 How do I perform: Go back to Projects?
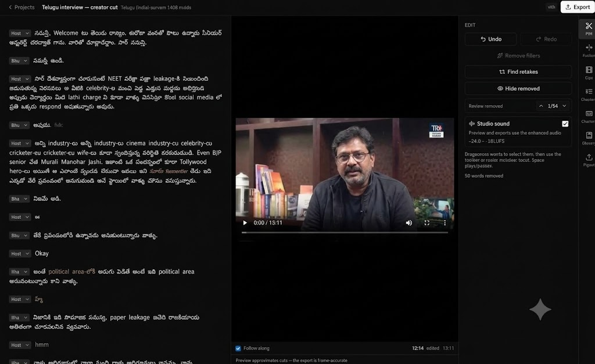21,7
